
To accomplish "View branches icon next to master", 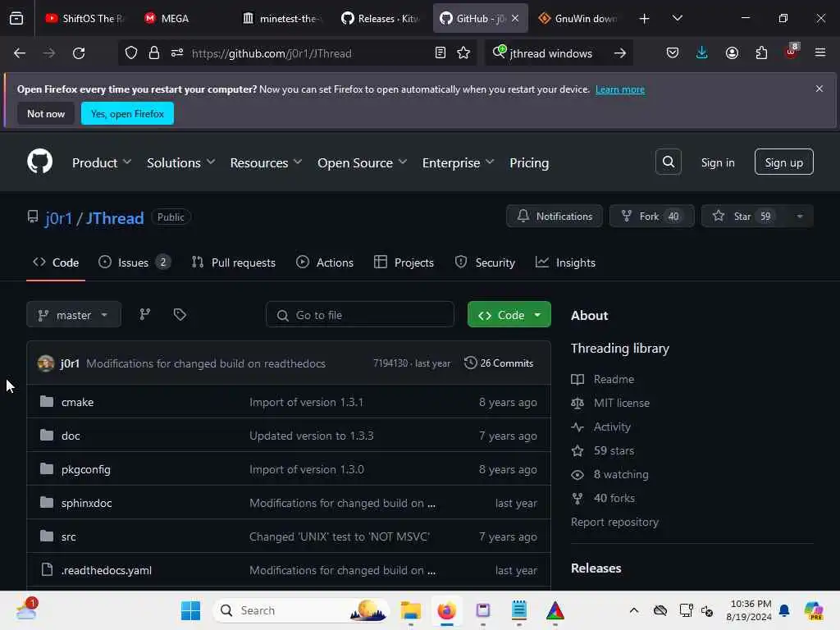I will [144, 314].
